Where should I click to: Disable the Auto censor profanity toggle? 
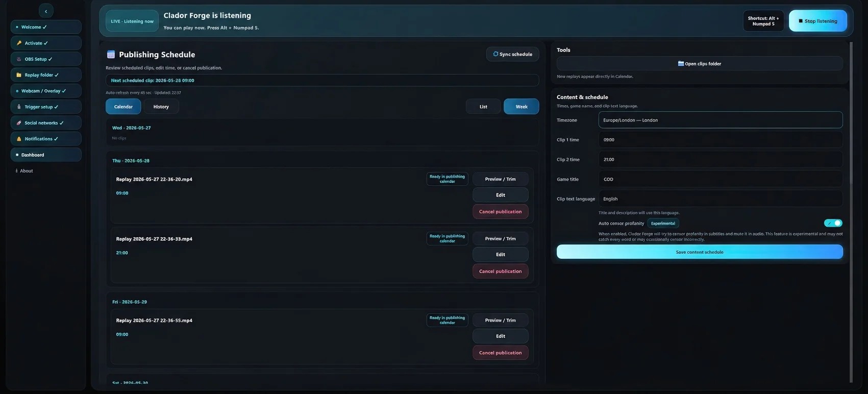[833, 223]
